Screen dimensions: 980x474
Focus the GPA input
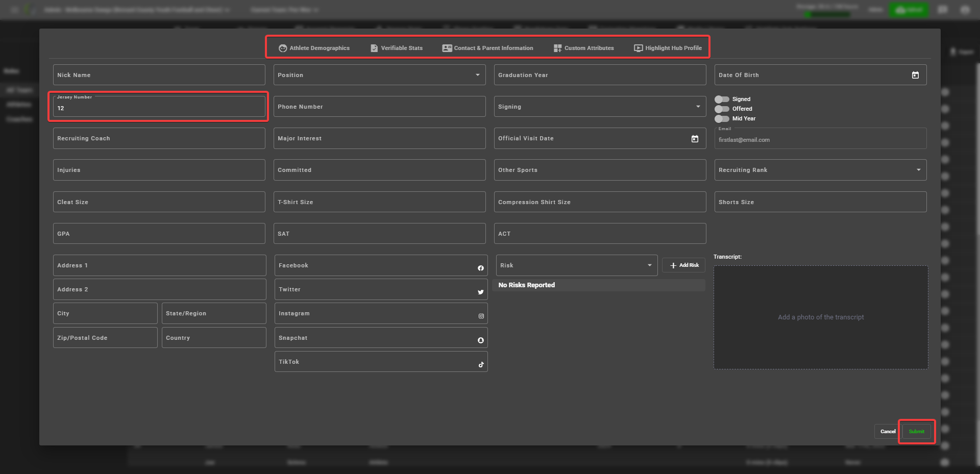coord(159,234)
